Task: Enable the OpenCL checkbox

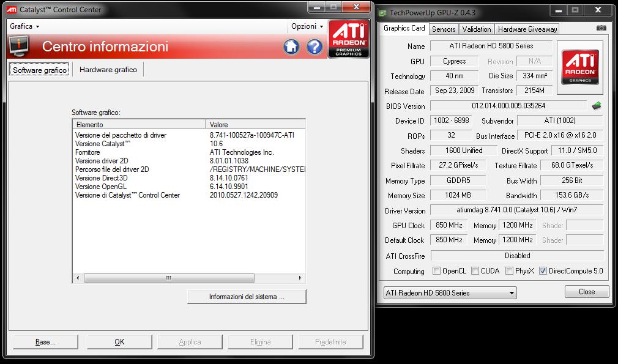Action: pos(436,270)
